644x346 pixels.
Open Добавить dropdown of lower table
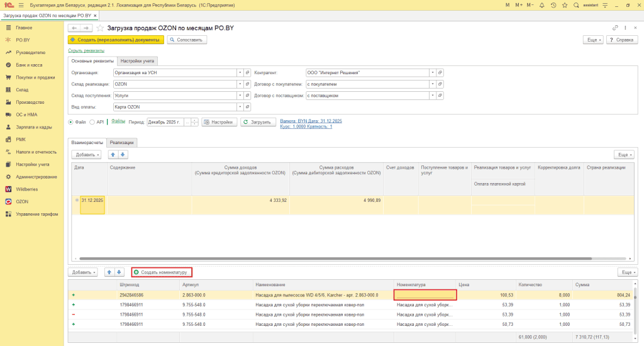pyautogui.click(x=83, y=272)
